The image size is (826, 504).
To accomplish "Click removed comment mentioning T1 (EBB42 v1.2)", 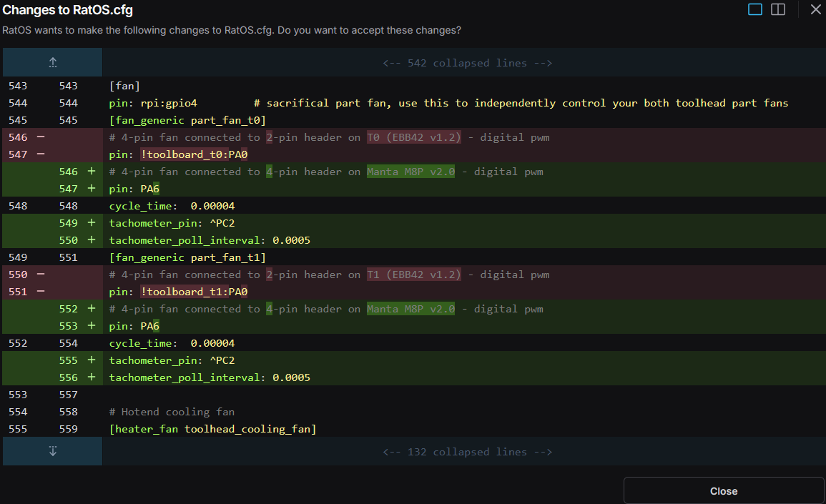I will coord(329,275).
